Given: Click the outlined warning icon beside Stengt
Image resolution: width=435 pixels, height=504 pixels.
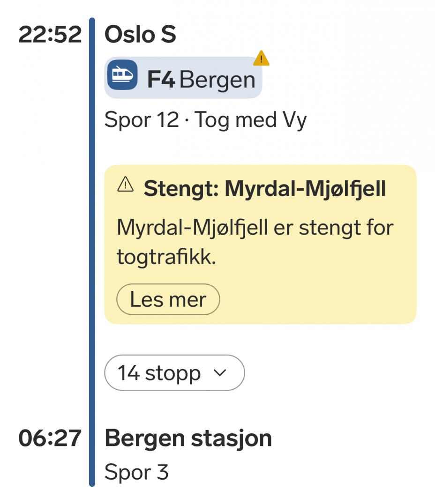Looking at the screenshot, I should pos(124,186).
